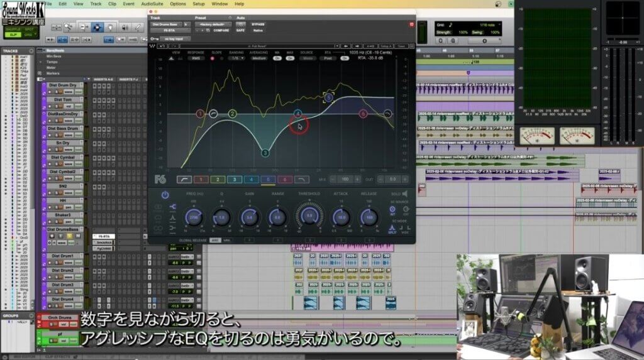Switch global release to MNL
The image size is (644, 360).
point(226,240)
